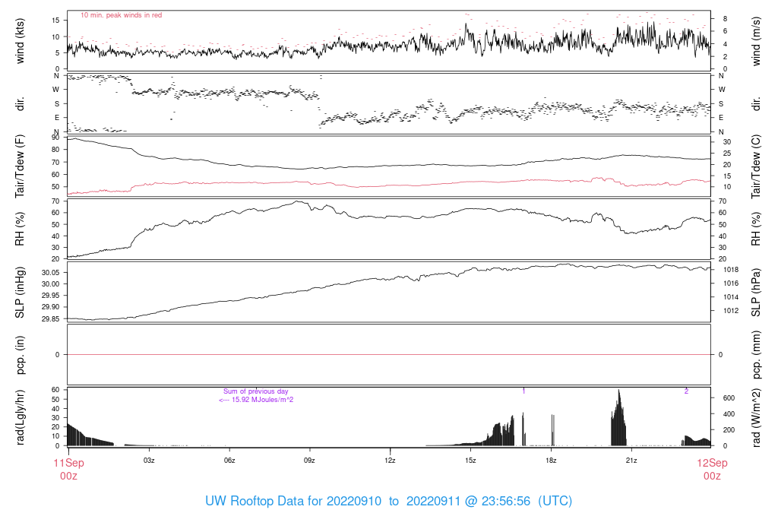Click the 'pcp. (in)' axis label

pyautogui.click(x=20, y=355)
